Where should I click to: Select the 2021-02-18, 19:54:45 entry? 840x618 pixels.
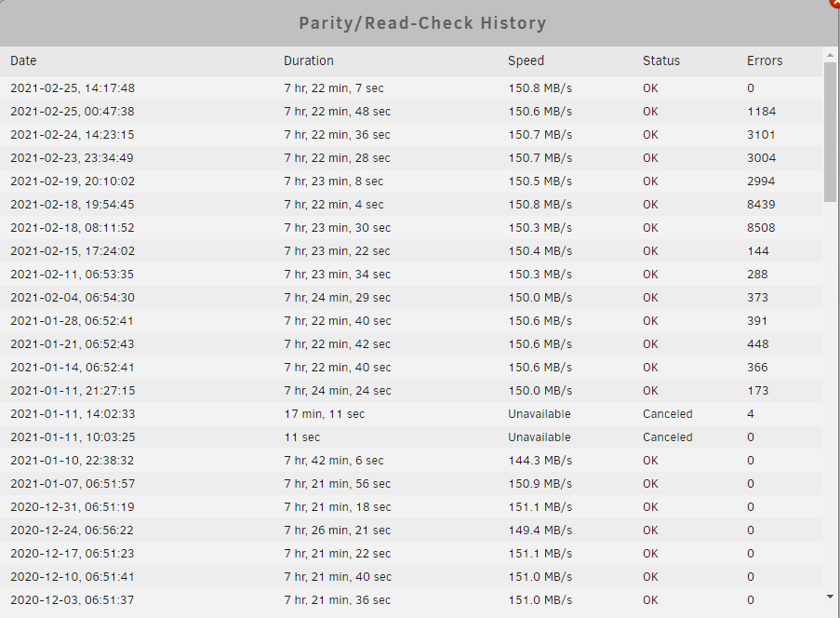click(411, 204)
